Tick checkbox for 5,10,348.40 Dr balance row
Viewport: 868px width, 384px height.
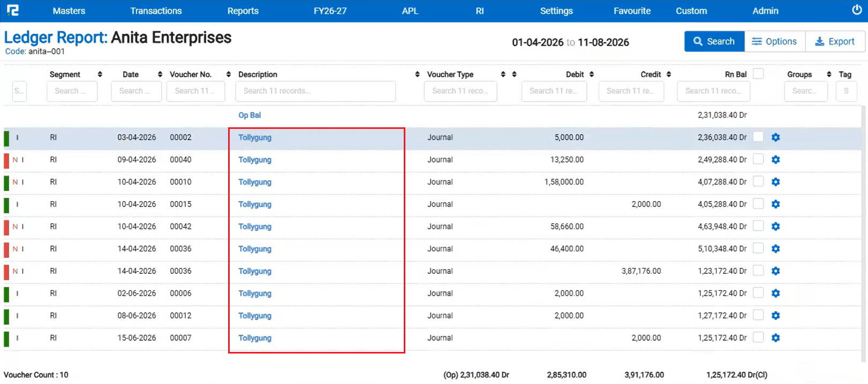[758, 248]
